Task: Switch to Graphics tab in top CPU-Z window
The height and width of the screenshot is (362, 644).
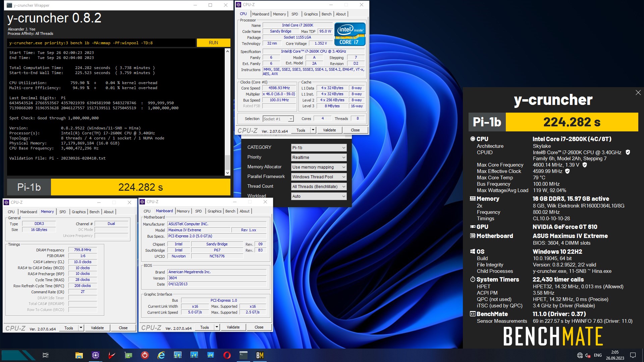Action: pos(311,14)
